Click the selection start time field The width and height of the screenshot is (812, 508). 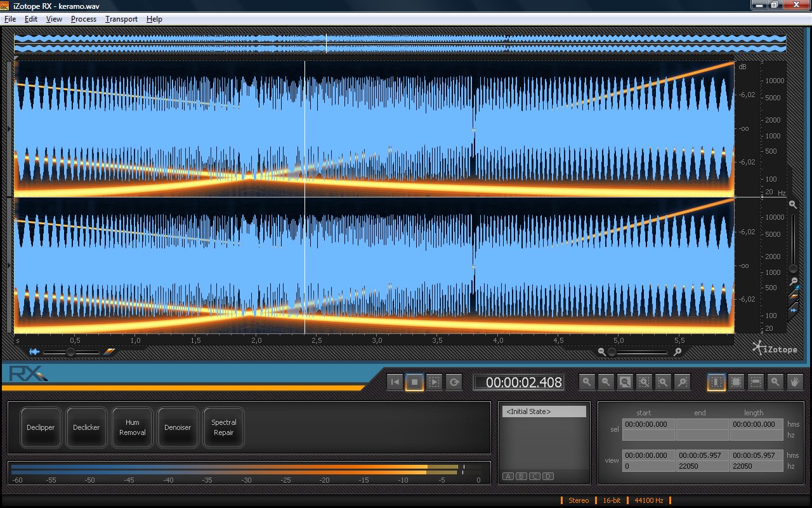click(x=648, y=424)
